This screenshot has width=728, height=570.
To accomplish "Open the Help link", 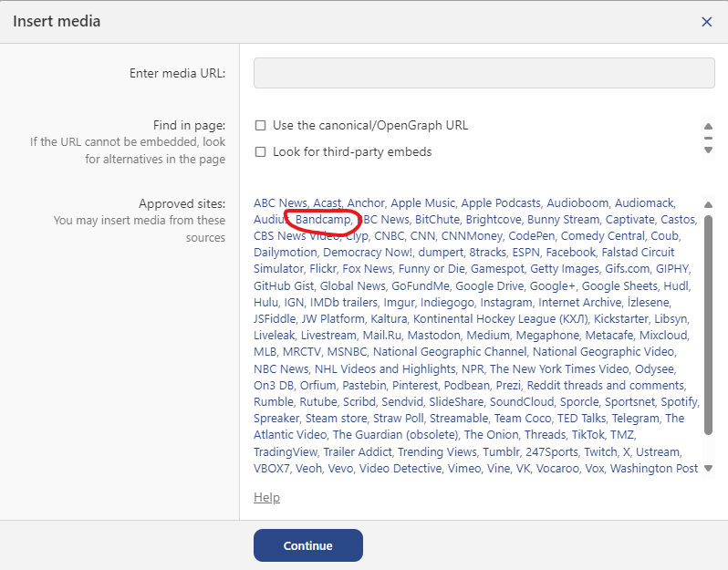I will (266, 497).
